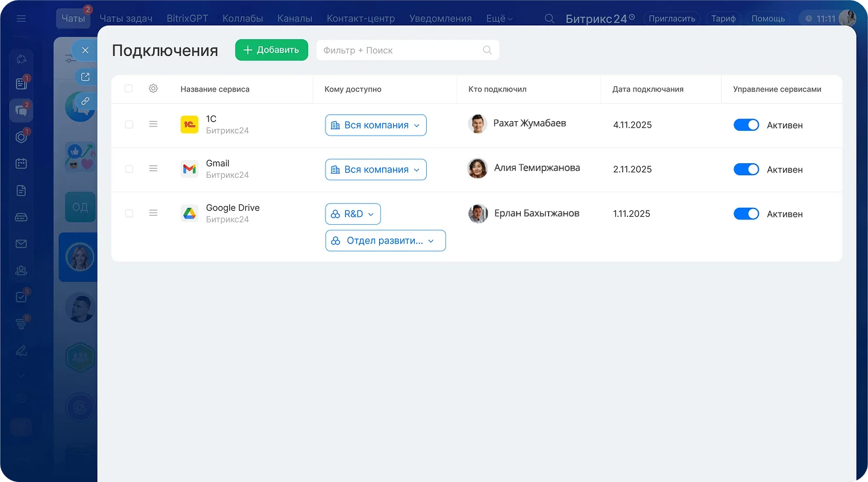Open the Тариф button
Screen dimensions: 868x482
point(723,19)
